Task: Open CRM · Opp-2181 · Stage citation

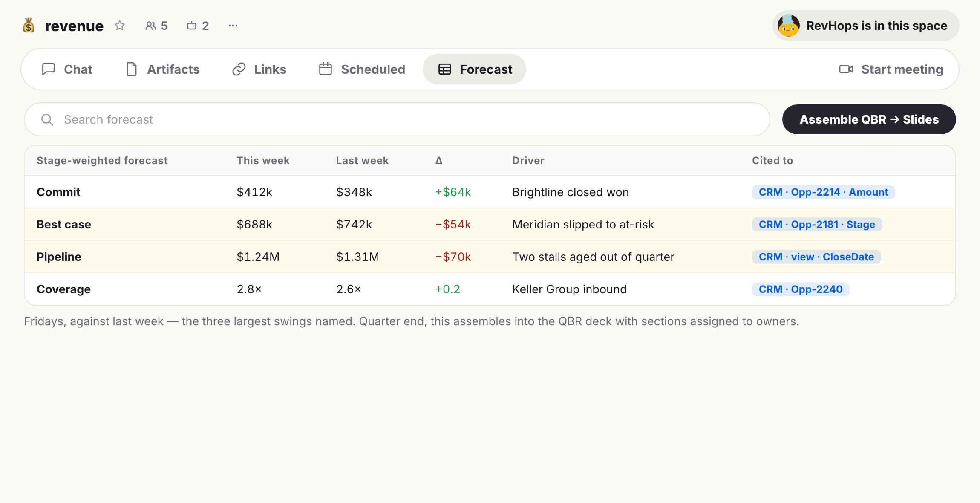Action: [x=817, y=224]
